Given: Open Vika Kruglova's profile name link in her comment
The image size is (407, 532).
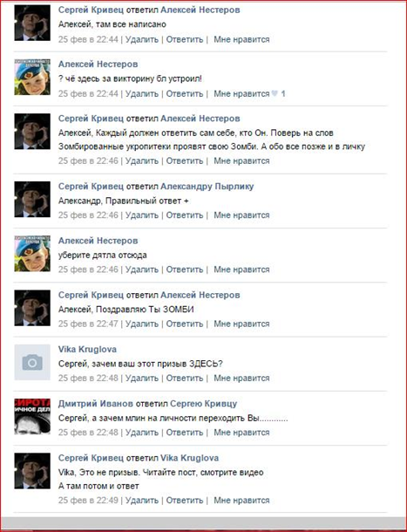Looking at the screenshot, I should 87,349.
